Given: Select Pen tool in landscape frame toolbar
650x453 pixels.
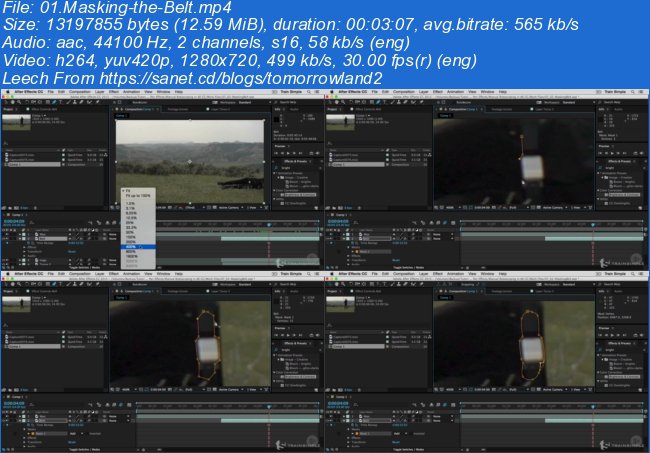Looking at the screenshot, I should coord(54,102).
